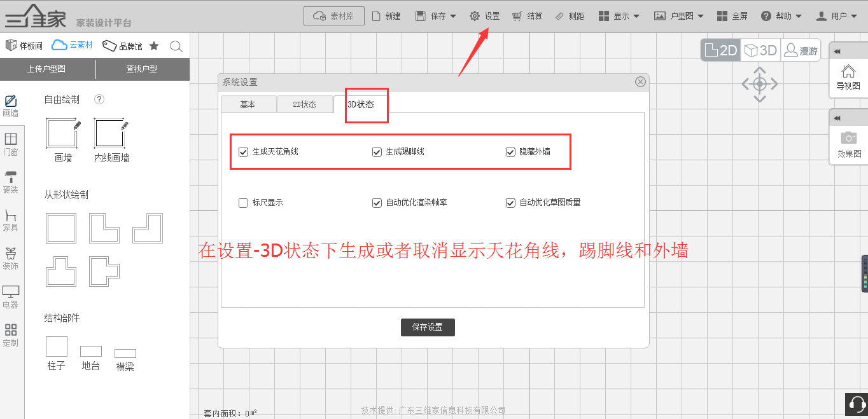Enable the 标尺显示 checkbox
The width and height of the screenshot is (868, 419).
(243, 203)
